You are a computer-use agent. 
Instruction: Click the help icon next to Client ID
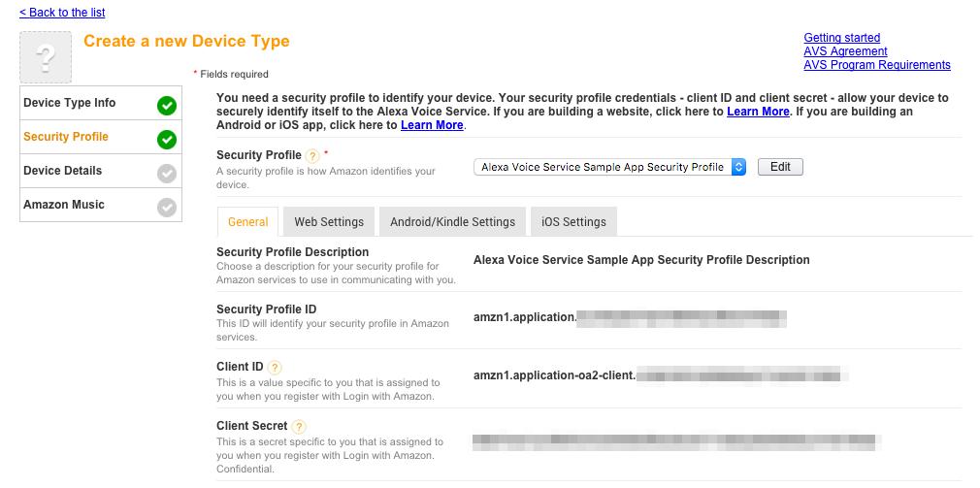click(x=276, y=368)
